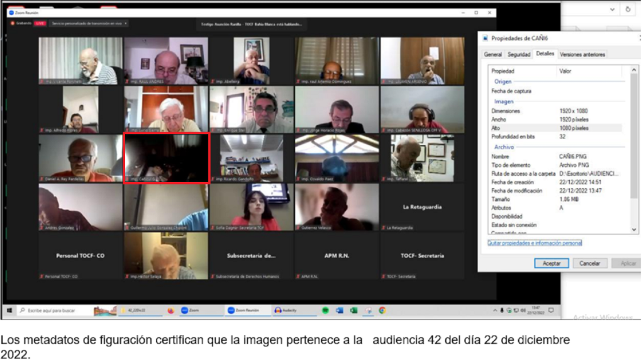644x364 pixels.
Task: Click the Excel icon in taskbar
Action: (x=354, y=310)
